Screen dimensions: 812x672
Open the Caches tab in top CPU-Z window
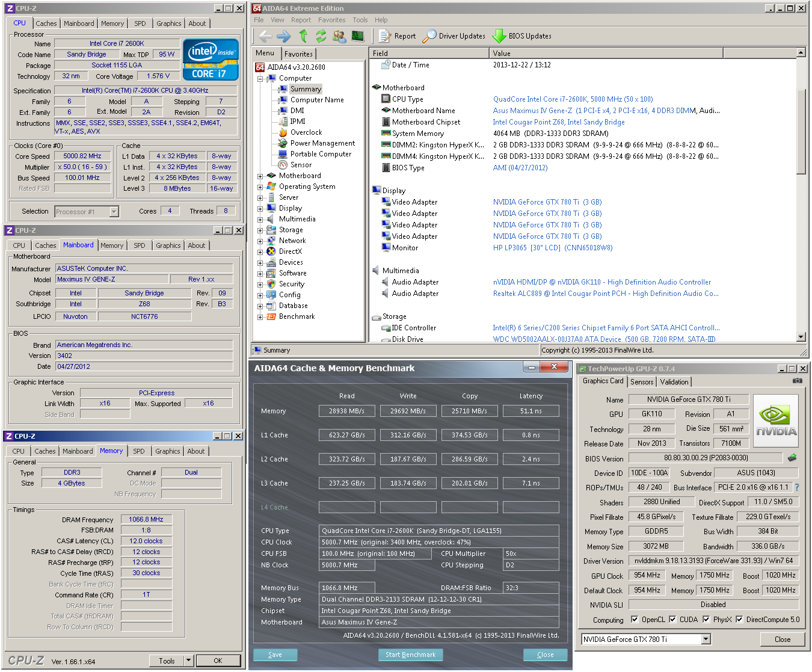tap(46, 23)
